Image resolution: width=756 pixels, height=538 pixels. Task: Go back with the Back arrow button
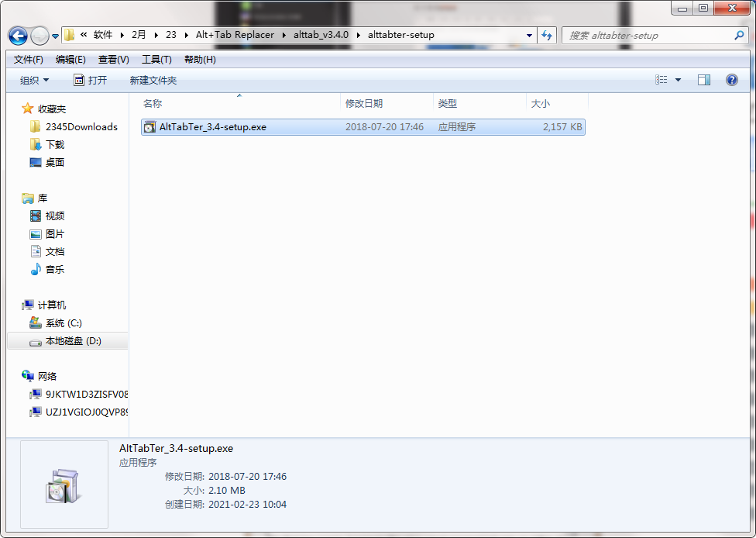(18, 36)
